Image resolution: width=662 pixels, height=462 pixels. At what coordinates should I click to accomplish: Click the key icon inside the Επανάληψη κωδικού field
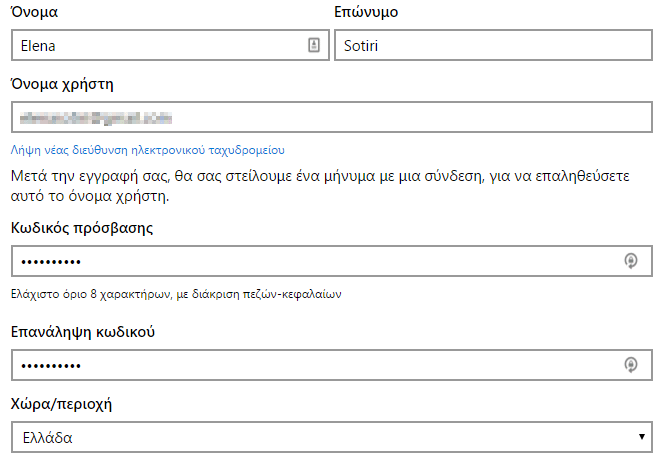[x=631, y=364]
